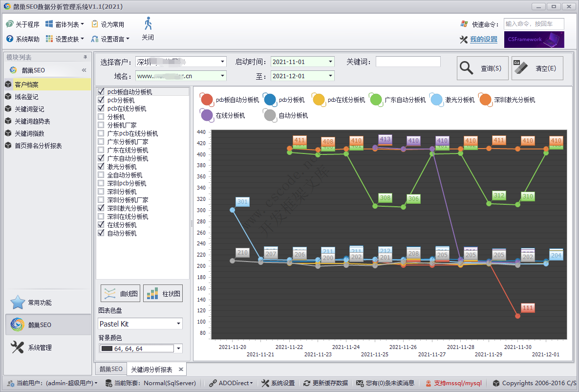Image resolution: width=579 pixels, height=392 pixels.
Task: Open the 域名 domain dropdown
Action: (223, 76)
